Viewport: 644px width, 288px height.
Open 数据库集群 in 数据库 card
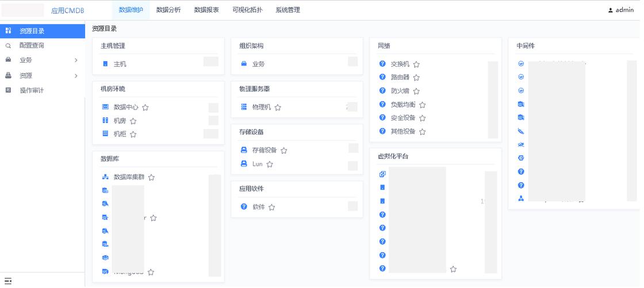[x=129, y=177]
